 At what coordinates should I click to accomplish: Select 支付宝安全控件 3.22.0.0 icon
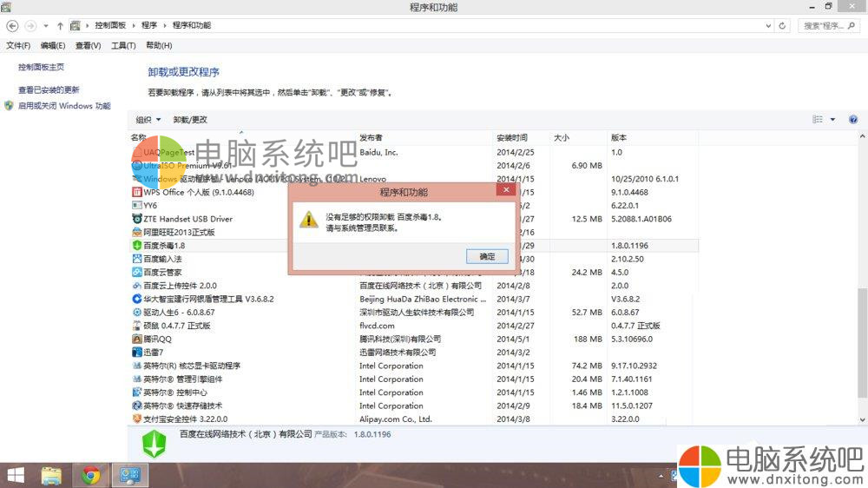(137, 419)
